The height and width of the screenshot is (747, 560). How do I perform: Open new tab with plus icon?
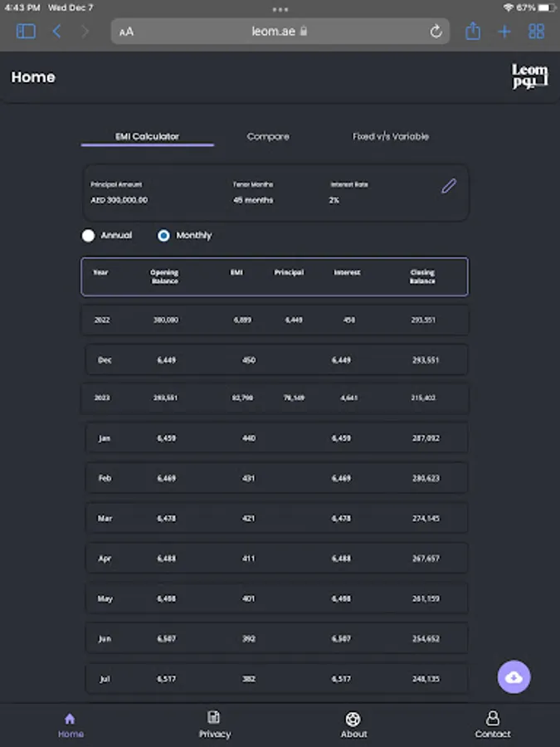coord(504,32)
